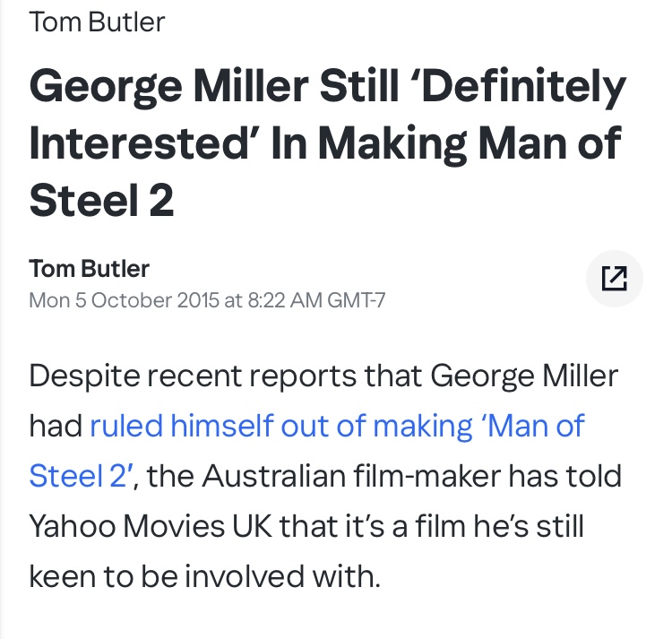Click the small 'Tom Butler' label at top
672x639 pixels.
point(97,22)
